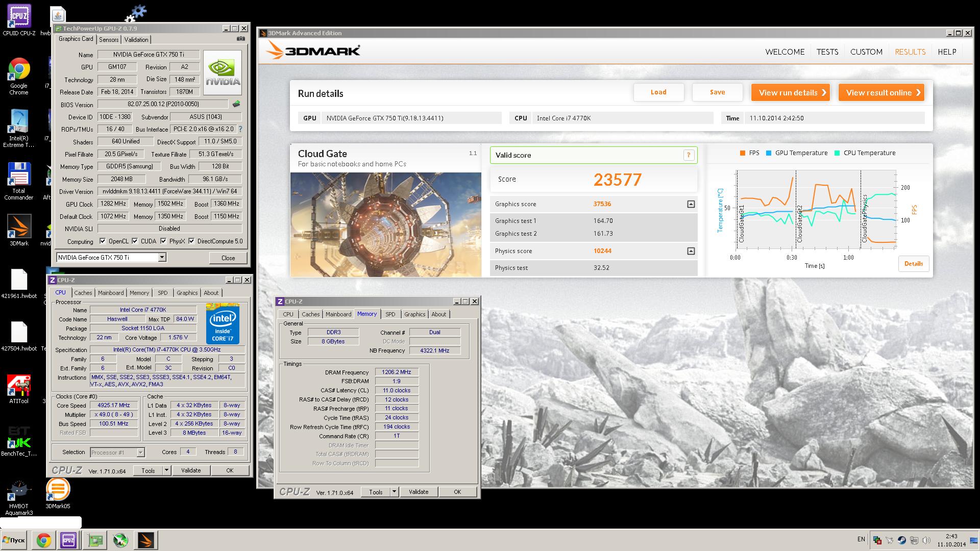Open SPD tab in CPU-Z Memory window
The height and width of the screenshot is (551, 980).
[x=390, y=314]
